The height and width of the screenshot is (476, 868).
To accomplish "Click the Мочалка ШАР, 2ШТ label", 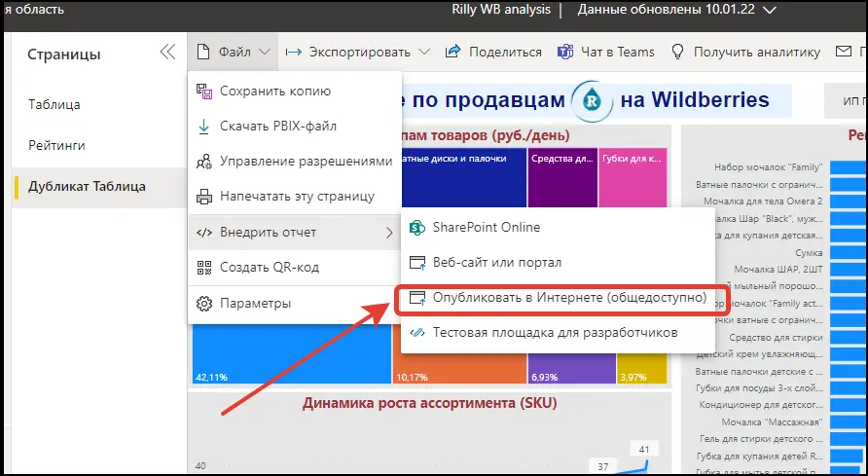I will click(x=778, y=270).
